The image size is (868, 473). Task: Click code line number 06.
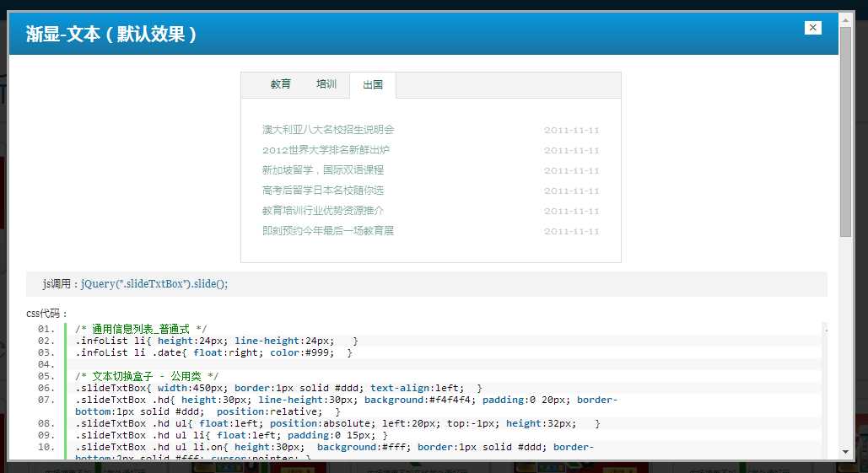coord(46,389)
